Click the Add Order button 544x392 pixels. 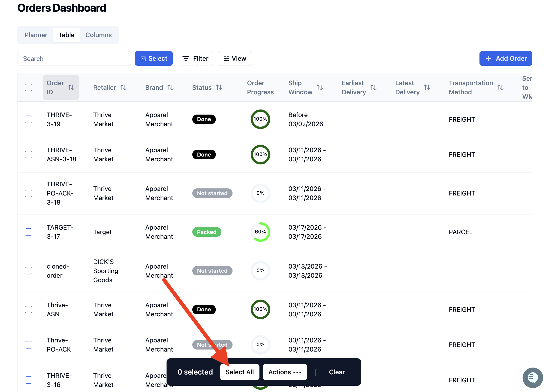pos(506,58)
